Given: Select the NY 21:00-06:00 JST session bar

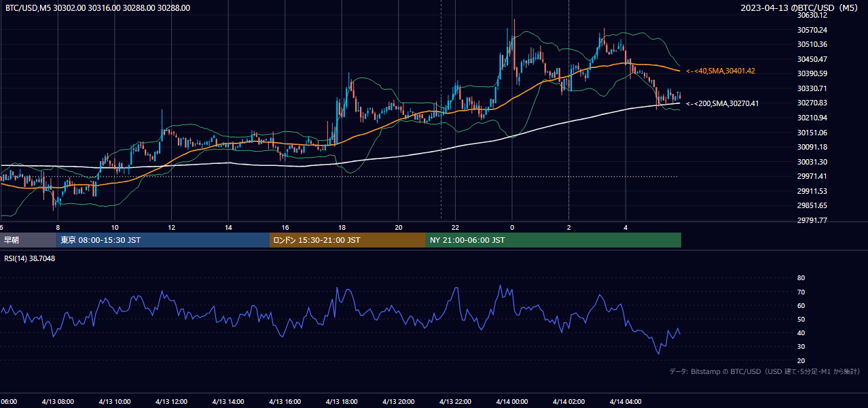Looking at the screenshot, I should (x=554, y=240).
